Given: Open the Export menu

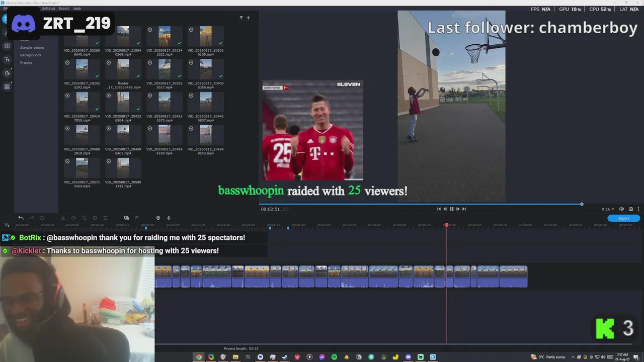Looking at the screenshot, I should point(64,9).
